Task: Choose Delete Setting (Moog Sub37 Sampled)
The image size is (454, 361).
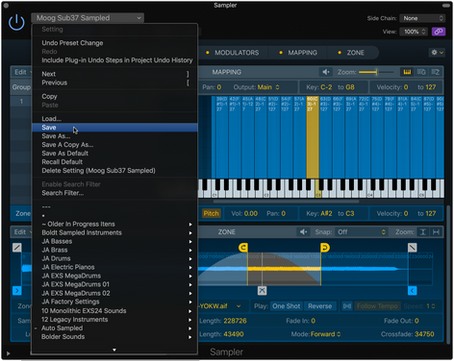Action: pos(115,171)
